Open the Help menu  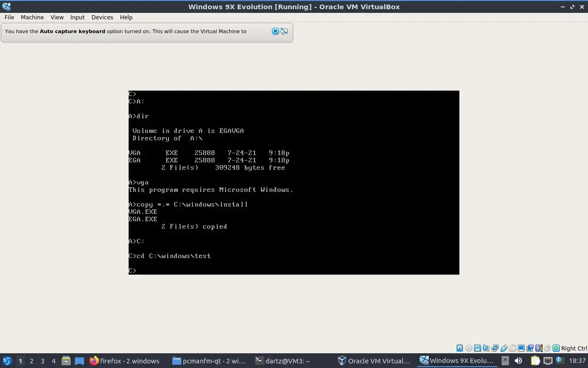click(x=126, y=17)
